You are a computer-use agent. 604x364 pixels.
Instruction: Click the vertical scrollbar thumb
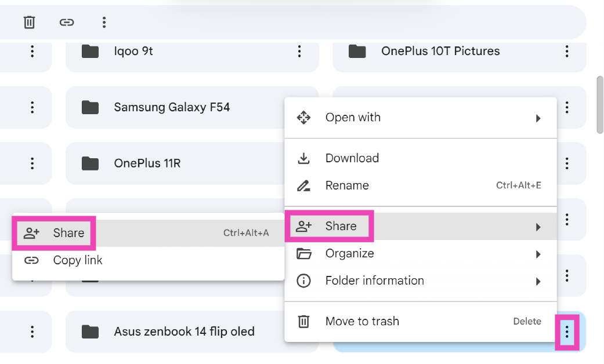click(x=600, y=104)
